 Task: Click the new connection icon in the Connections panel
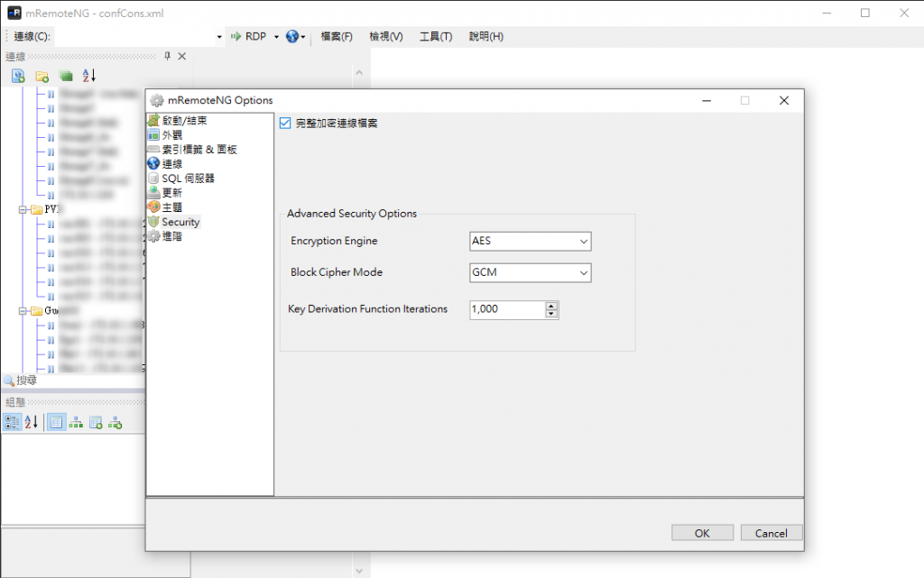pos(18,76)
